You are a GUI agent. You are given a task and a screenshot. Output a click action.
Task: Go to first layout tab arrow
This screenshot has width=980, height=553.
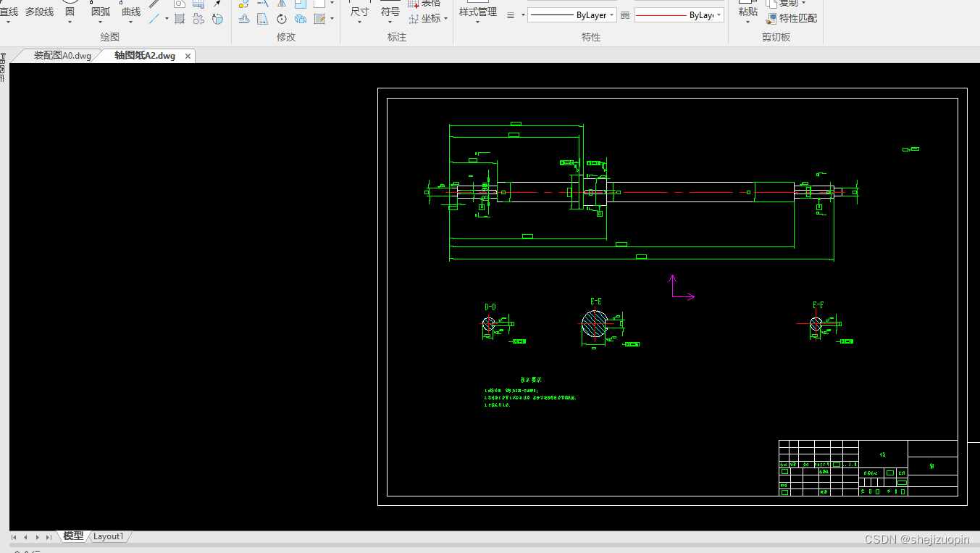coord(14,537)
